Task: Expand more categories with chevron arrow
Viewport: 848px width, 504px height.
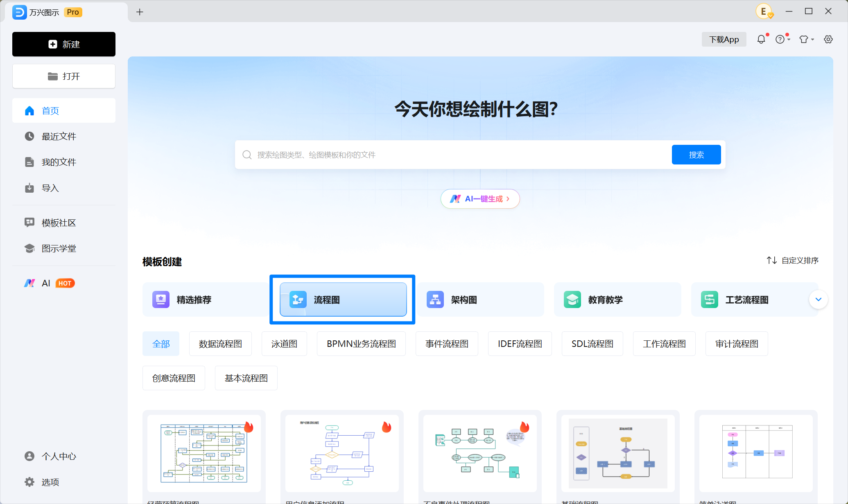Action: pos(818,299)
